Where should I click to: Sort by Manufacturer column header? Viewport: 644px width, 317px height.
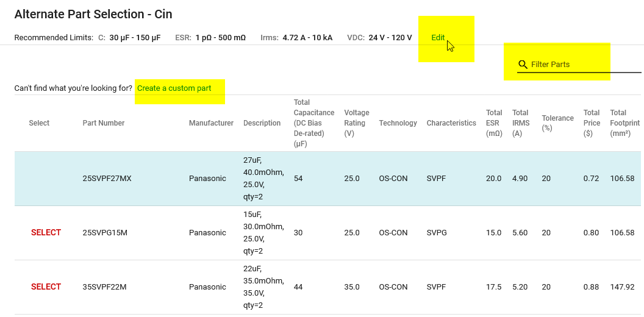211,123
